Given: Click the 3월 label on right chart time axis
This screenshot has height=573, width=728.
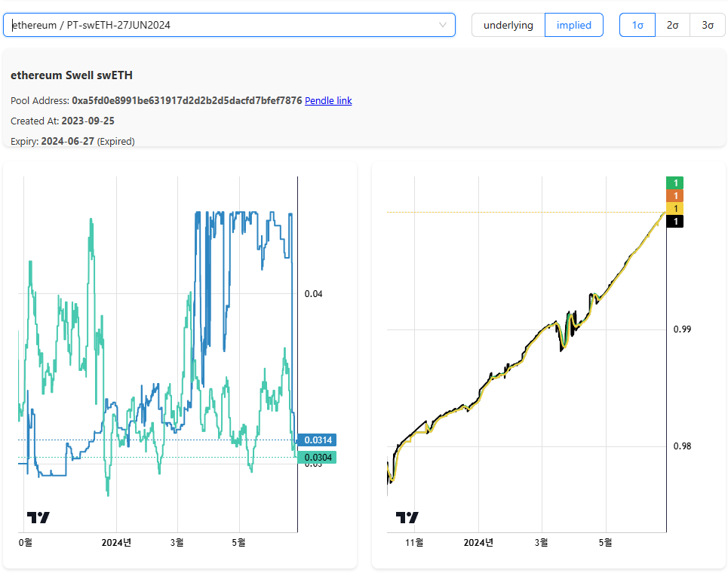Looking at the screenshot, I should [542, 542].
